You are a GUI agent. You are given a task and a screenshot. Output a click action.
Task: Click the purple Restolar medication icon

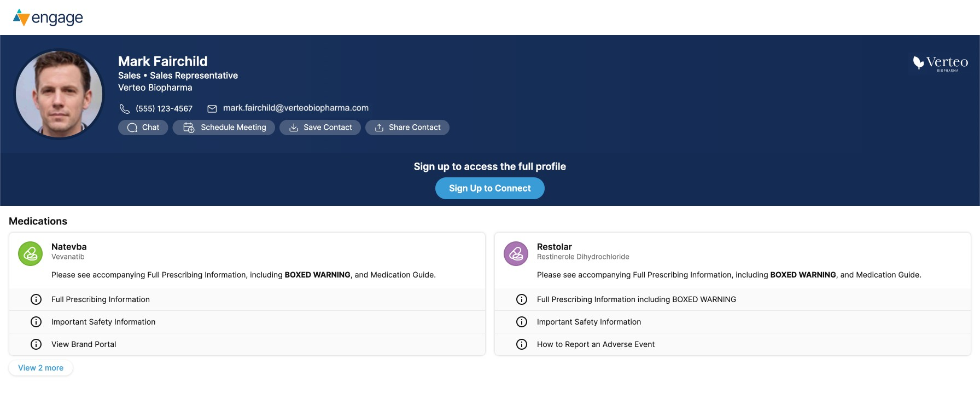pyautogui.click(x=516, y=254)
